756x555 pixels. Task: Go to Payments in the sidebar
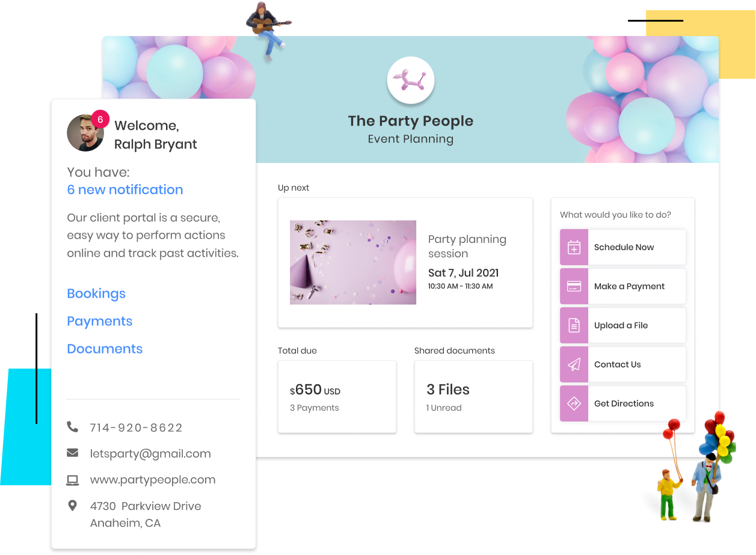coord(100,321)
